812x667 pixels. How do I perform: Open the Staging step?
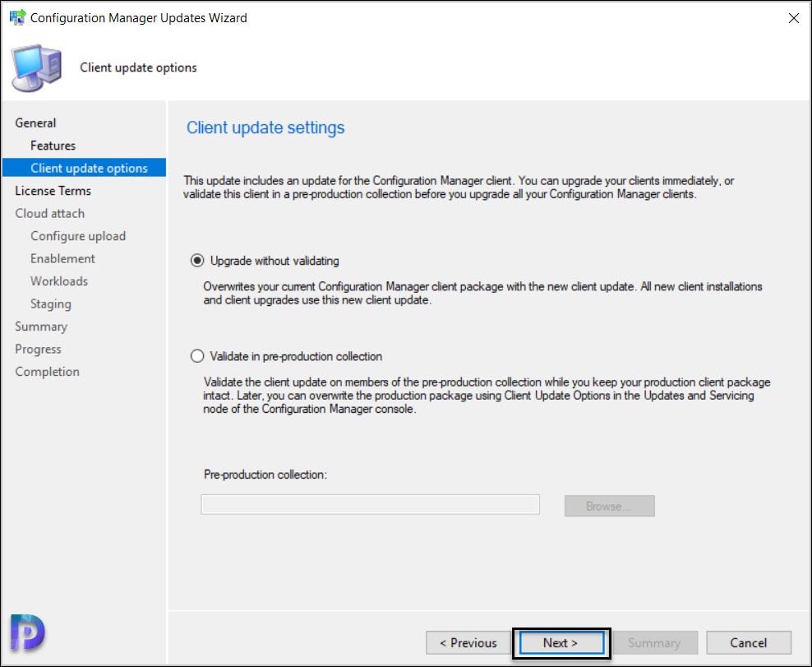pos(51,304)
